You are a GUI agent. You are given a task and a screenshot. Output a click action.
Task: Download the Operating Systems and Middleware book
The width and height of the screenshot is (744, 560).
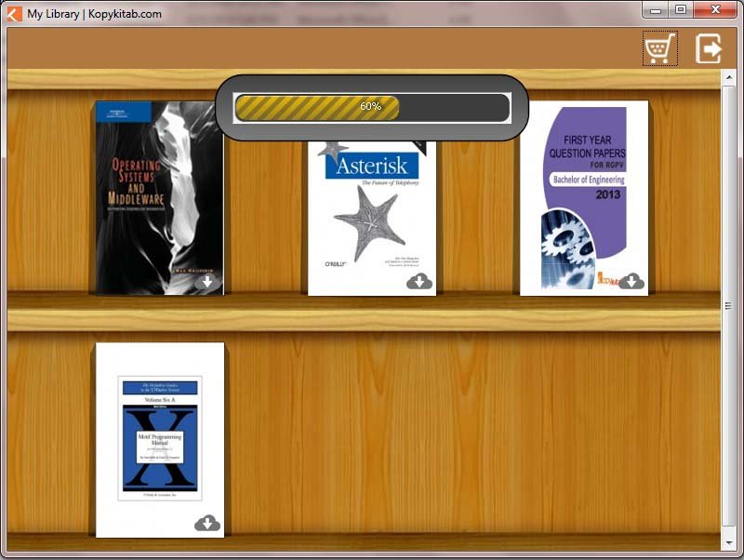[x=207, y=282]
